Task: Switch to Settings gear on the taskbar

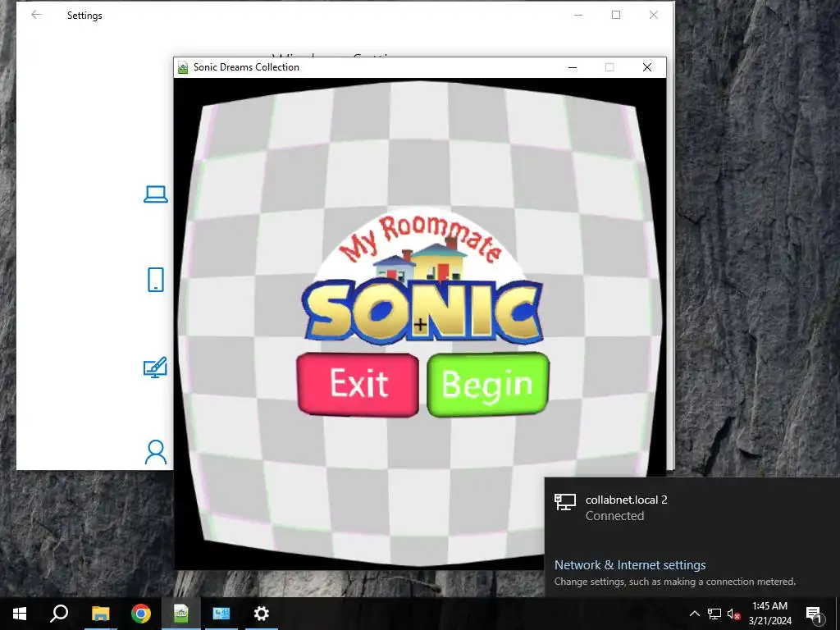Action: [262, 614]
